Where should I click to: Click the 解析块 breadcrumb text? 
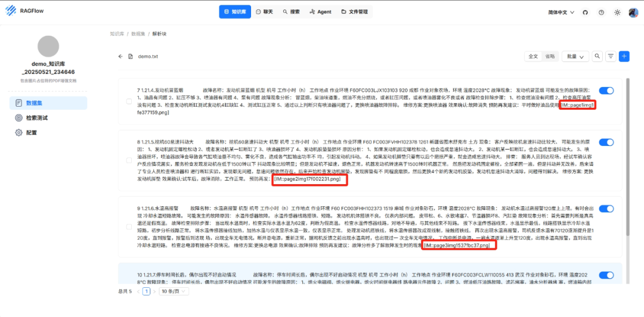(x=159, y=34)
